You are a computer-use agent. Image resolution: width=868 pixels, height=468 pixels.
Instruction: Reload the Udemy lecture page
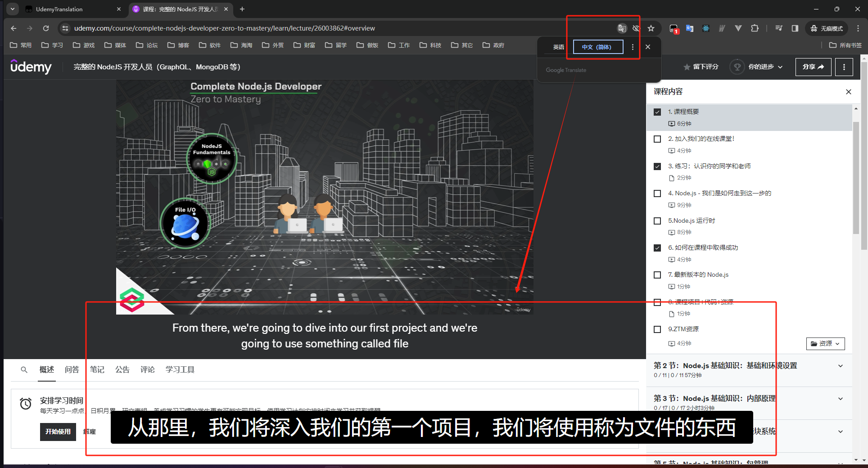tap(46, 28)
